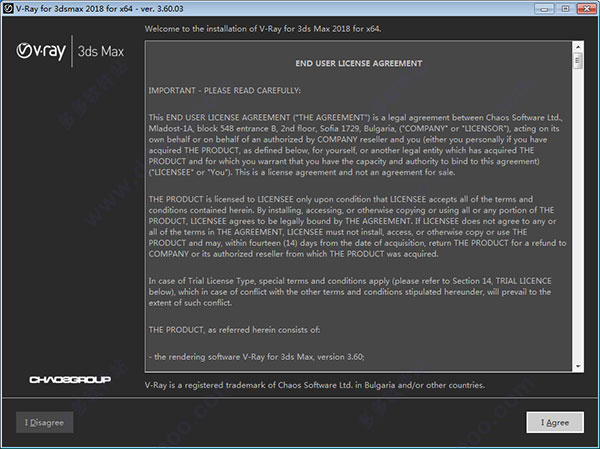
Task: Click the license scrollbar thumb
Action: [x=578, y=61]
